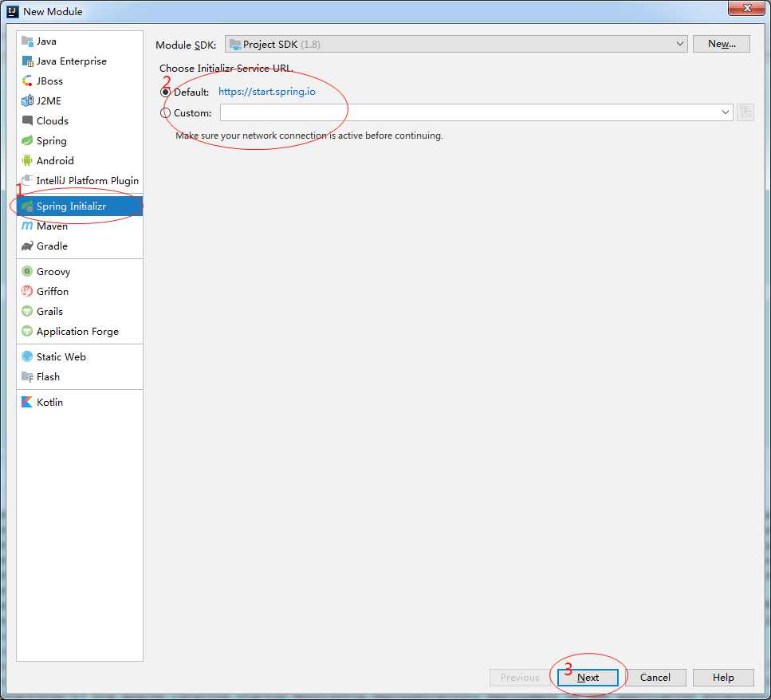Select JBoss in the list
The height and width of the screenshot is (700, 771).
point(80,81)
